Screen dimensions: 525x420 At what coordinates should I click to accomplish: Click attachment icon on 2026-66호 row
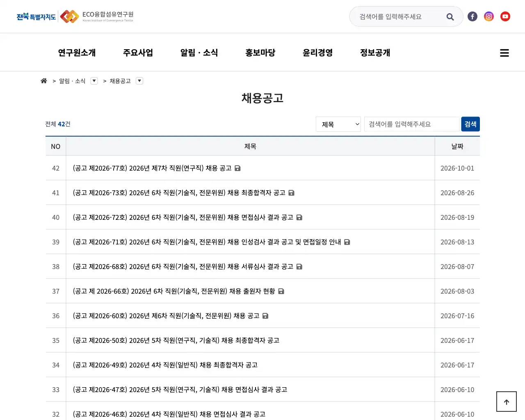point(281,291)
